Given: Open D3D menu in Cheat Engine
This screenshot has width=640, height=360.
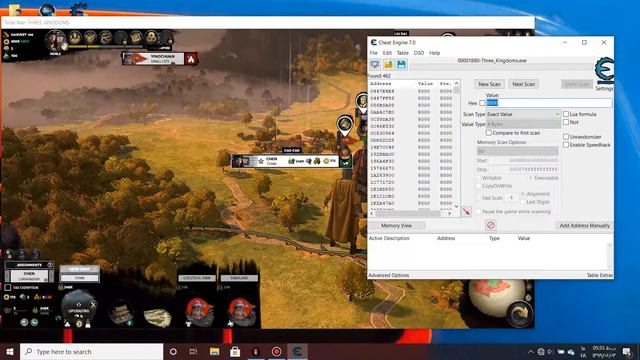Looking at the screenshot, I should [419, 53].
